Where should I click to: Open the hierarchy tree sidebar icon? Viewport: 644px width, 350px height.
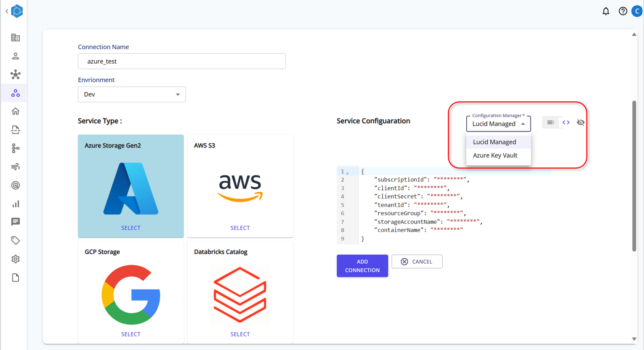16,148
